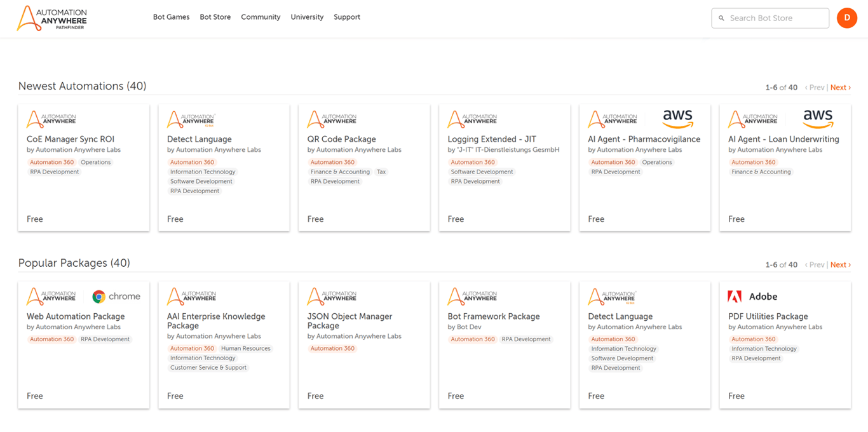The width and height of the screenshot is (868, 432).
Task: Click the AWS logo on AI Agent - Loan Underwriting card
Action: tap(818, 119)
